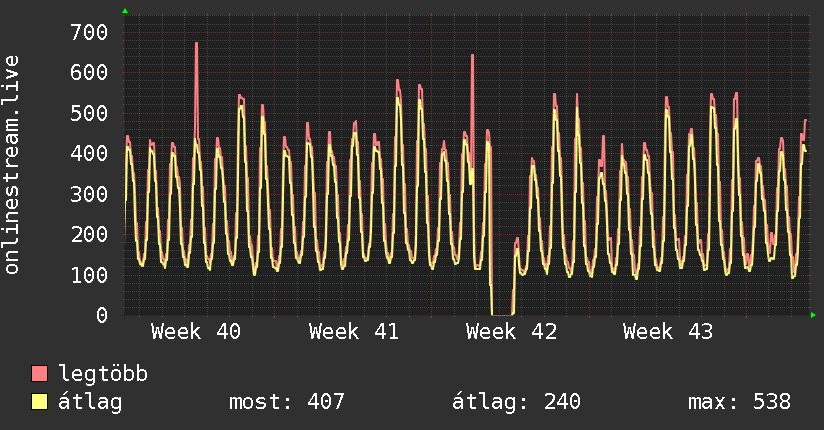Click the y-axis value 700
The height and width of the screenshot is (430, 824).
(x=89, y=32)
